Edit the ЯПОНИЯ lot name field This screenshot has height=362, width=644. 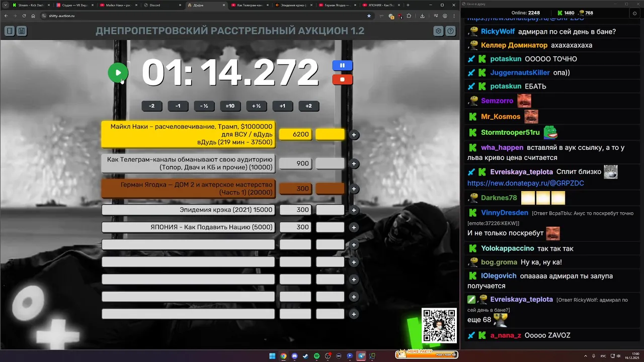[x=188, y=227]
